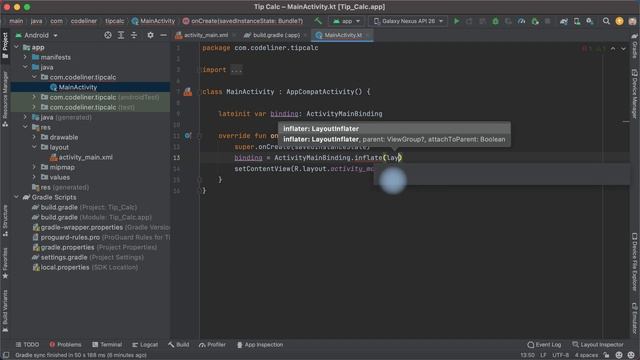Screen dimensions: 640x360
Task: Click Select Opened File target icon
Action: point(108,35)
